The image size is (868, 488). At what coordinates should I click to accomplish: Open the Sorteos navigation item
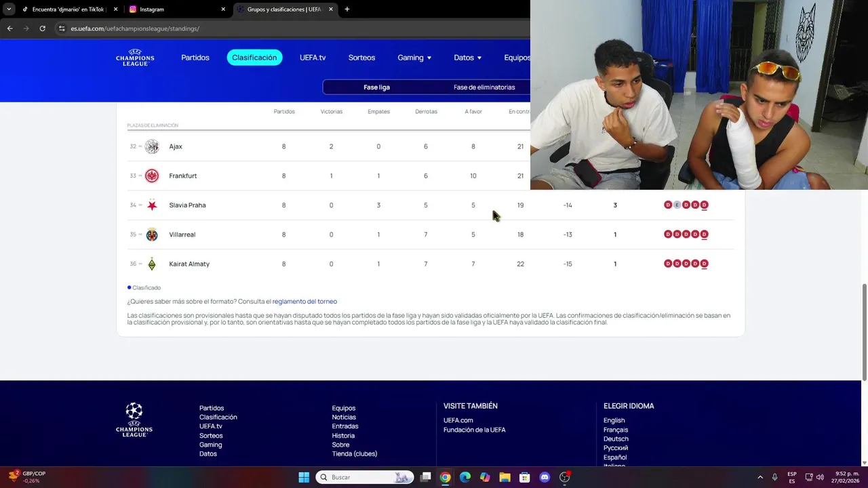(x=361, y=58)
